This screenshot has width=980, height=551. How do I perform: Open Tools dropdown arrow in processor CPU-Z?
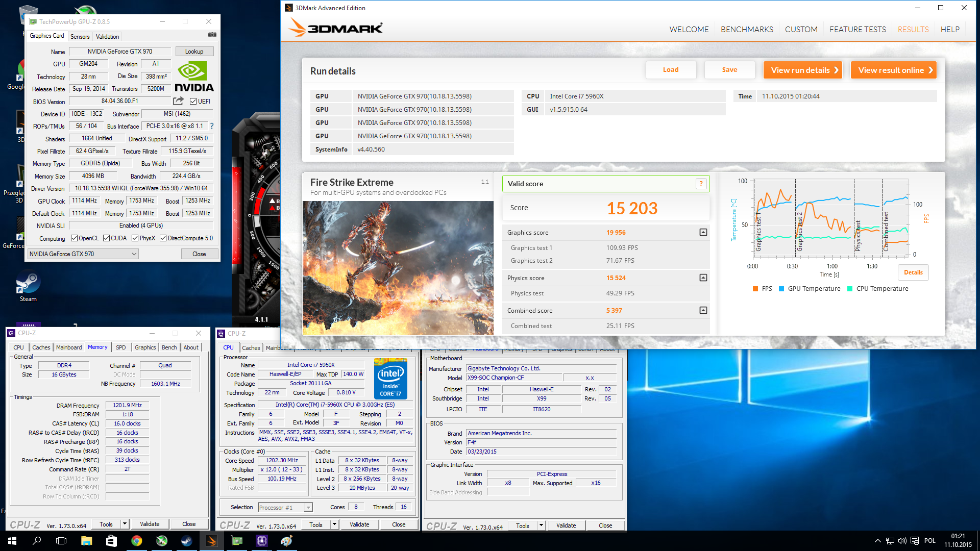[334, 524]
